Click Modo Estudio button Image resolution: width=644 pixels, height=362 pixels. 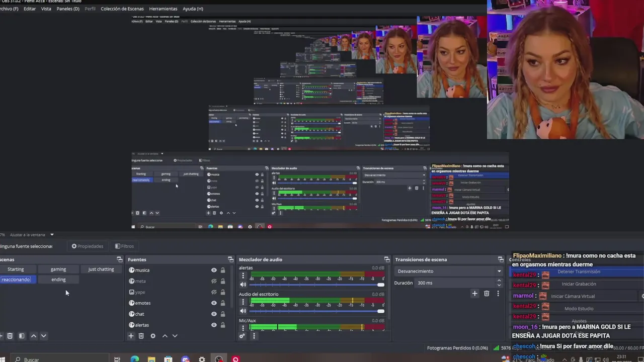[x=579, y=309]
